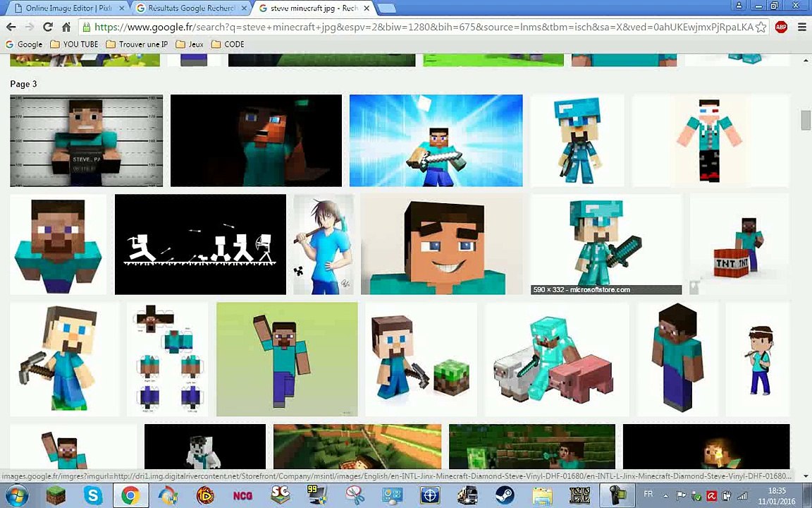Click the FR language indicator
The image size is (812, 508).
point(648,494)
